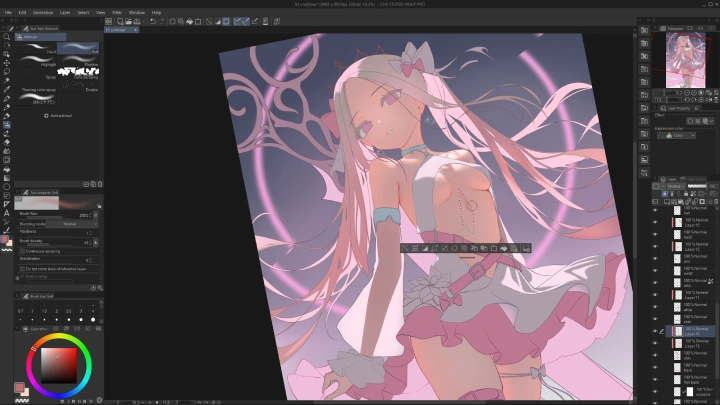This screenshot has width=720, height=405.
Task: Select the Text tool
Action: pyautogui.click(x=6, y=213)
